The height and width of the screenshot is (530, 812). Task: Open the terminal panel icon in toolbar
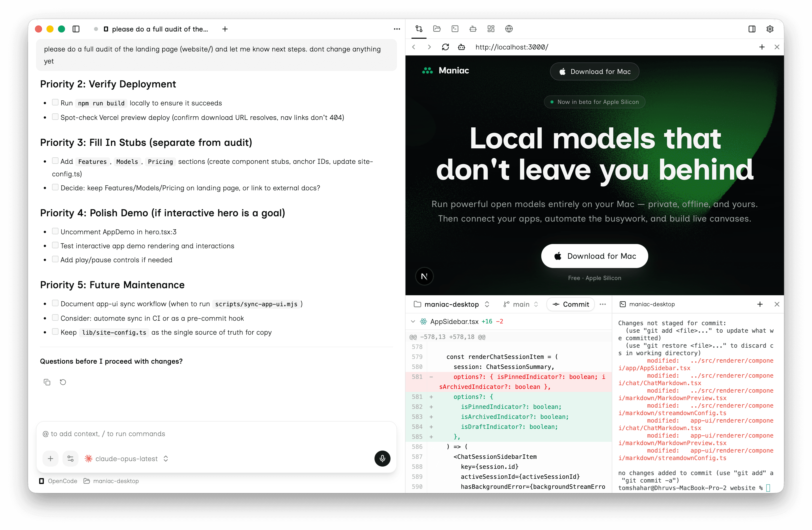click(455, 29)
